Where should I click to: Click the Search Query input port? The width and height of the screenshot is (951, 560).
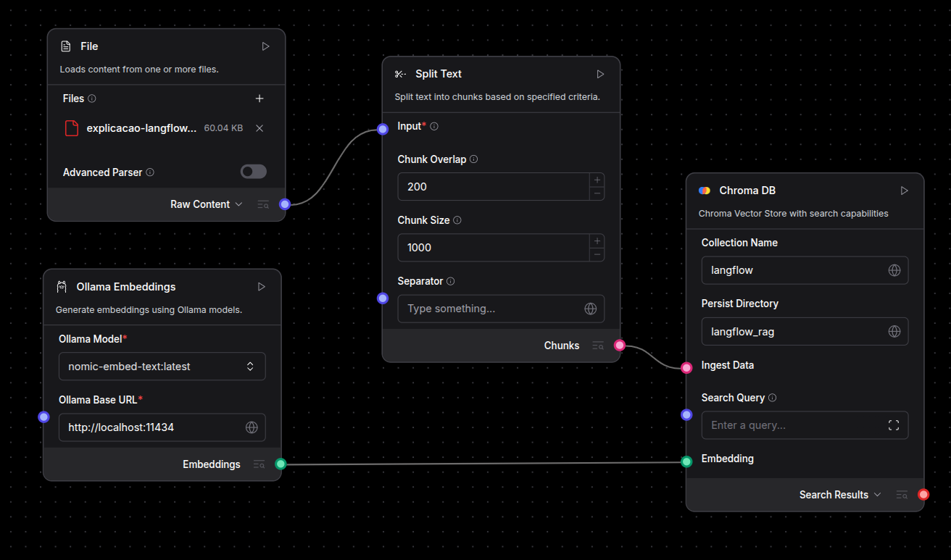[686, 414]
